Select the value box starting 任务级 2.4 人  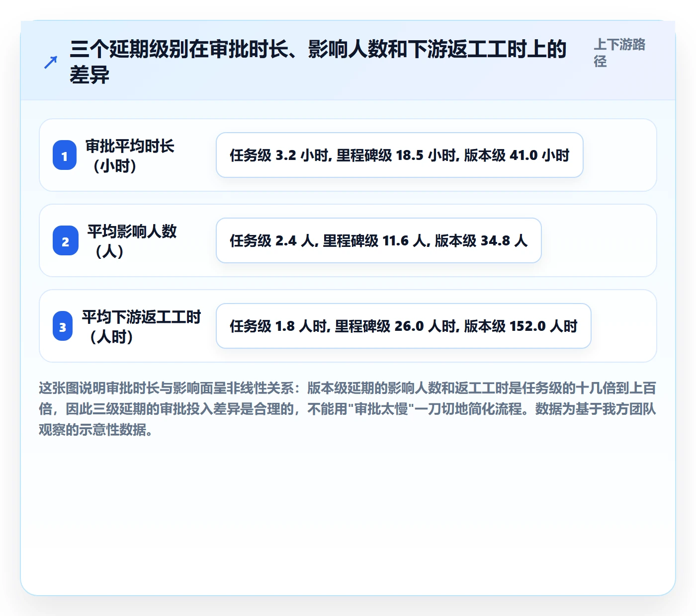pyautogui.click(x=379, y=240)
